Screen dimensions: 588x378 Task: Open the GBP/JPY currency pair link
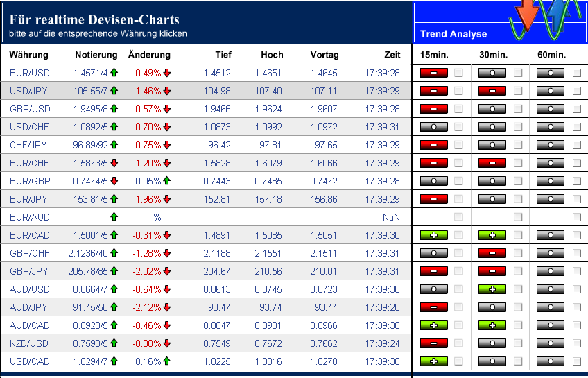(29, 271)
